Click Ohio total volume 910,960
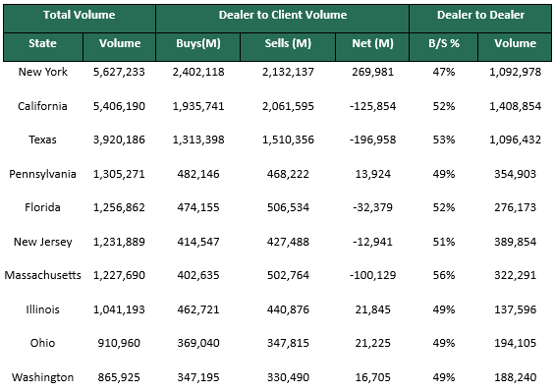This screenshot has height=392, width=554. (119, 343)
